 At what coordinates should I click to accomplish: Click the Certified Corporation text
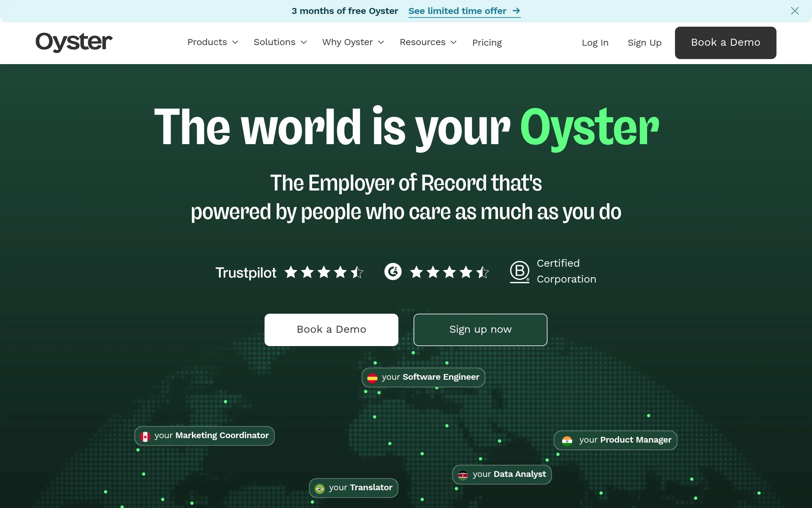(566, 271)
